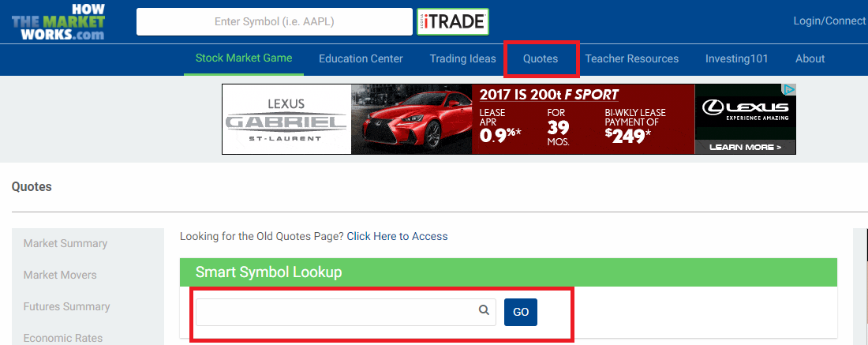Click the Scotia iTRADE logo

(453, 21)
